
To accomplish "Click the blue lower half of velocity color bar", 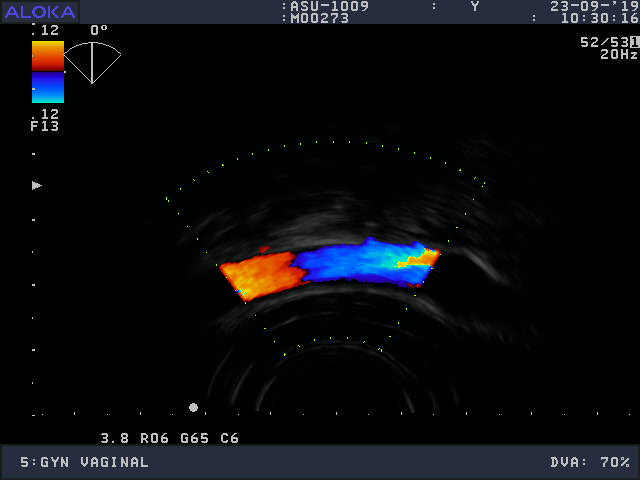I will 47,88.
